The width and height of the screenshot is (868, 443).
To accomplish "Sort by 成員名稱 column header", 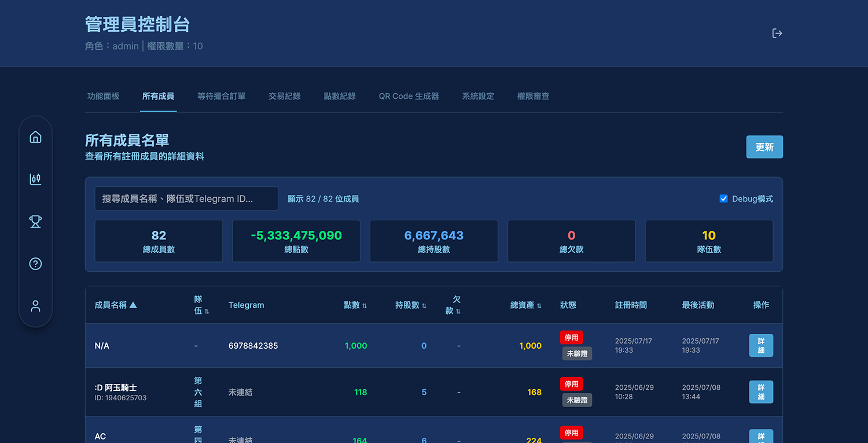I will [x=116, y=305].
